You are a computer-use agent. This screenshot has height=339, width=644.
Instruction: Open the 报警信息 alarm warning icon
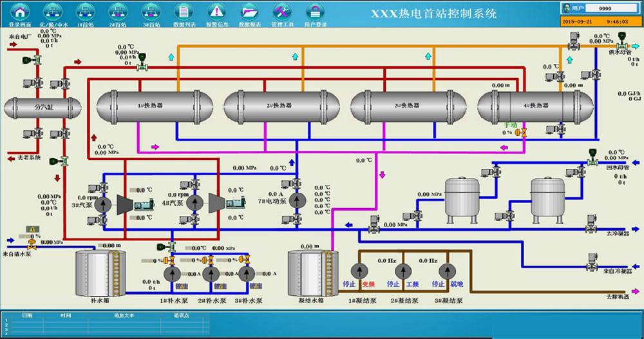click(217, 12)
